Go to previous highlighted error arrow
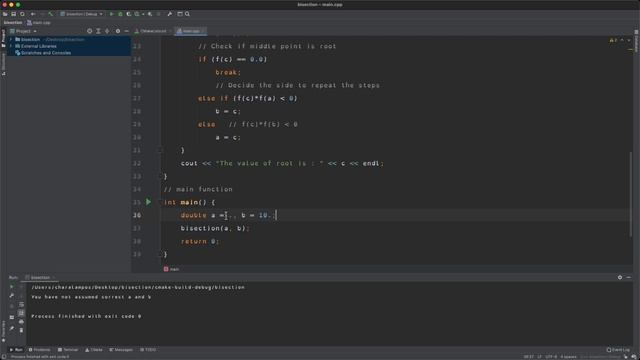 pos(622,40)
